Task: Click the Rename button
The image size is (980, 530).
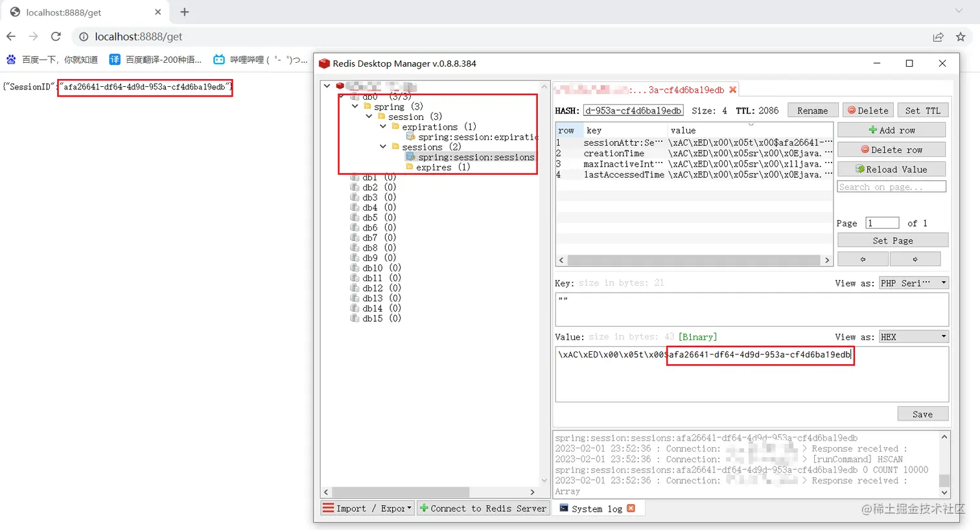Action: [x=813, y=111]
